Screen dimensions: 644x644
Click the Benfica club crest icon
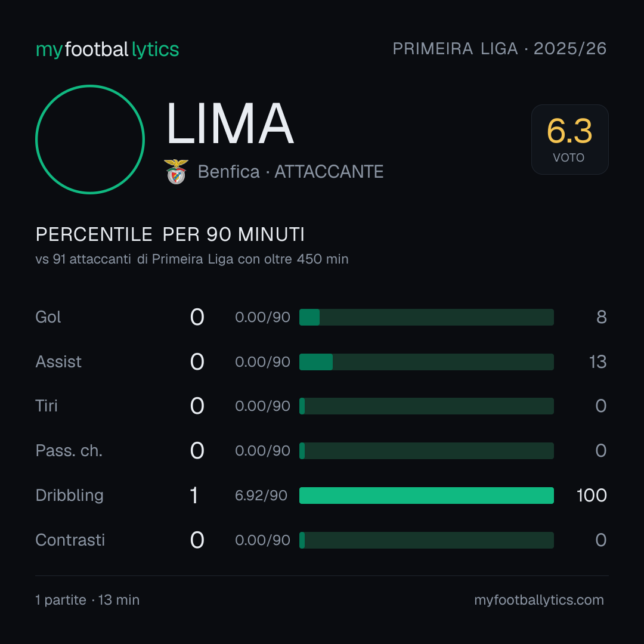(x=176, y=172)
